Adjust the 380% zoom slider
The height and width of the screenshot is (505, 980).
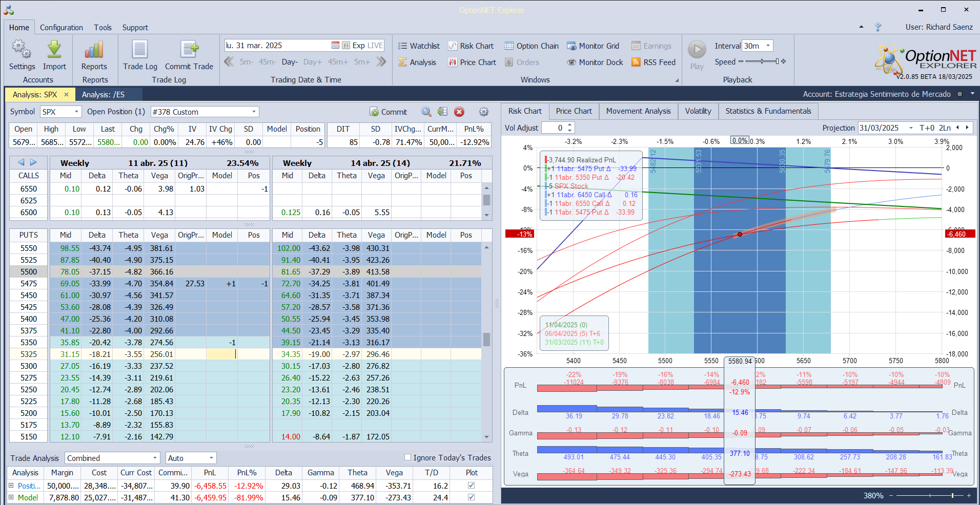pyautogui.click(x=929, y=495)
